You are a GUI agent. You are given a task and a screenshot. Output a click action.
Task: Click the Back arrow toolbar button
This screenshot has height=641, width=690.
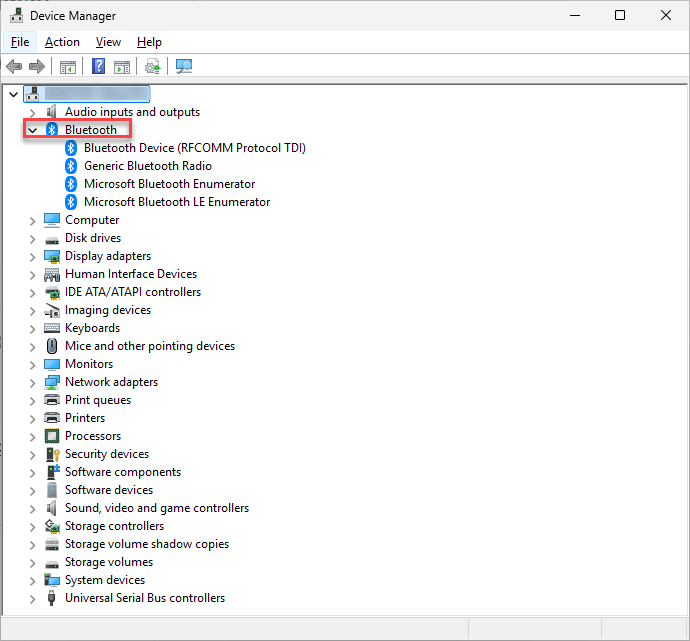coord(14,67)
